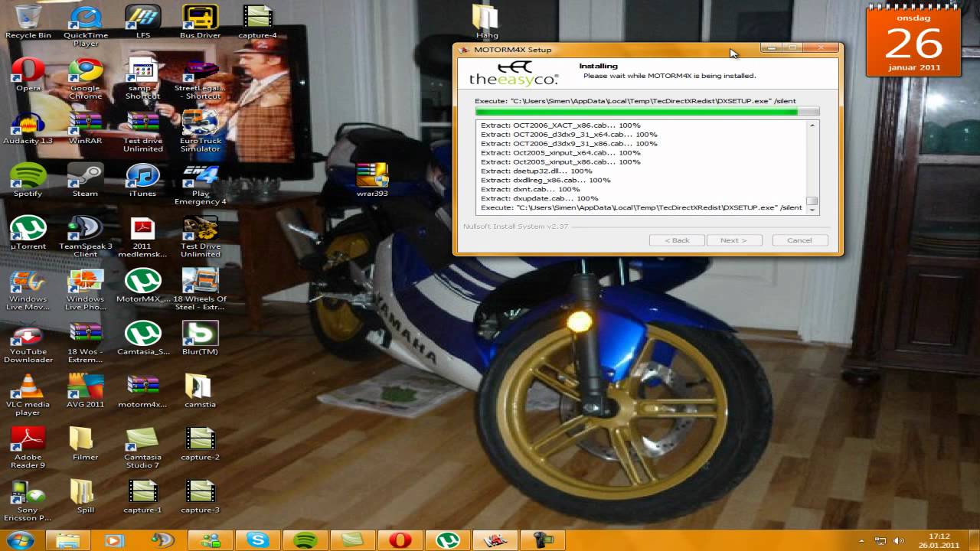Screen dimensions: 980x551
Task: Select log line 'Extract: OCT2006_XACT_x86.cab... 100%'
Action: (x=560, y=125)
